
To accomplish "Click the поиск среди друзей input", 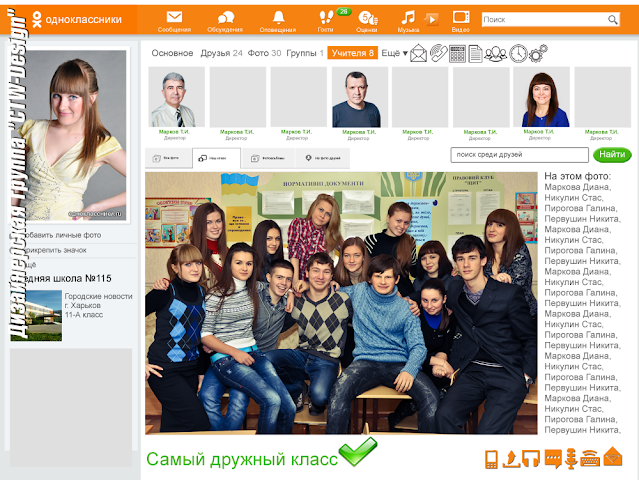I will [520, 155].
